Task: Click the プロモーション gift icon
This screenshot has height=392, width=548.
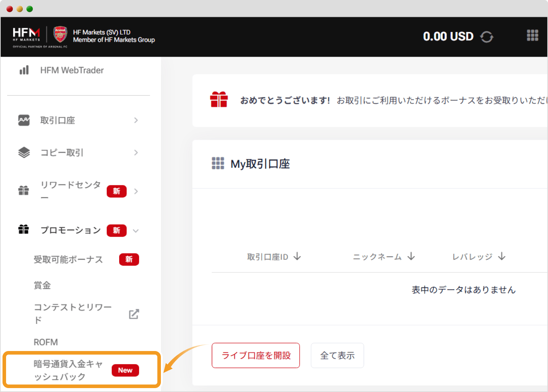Action: [24, 229]
